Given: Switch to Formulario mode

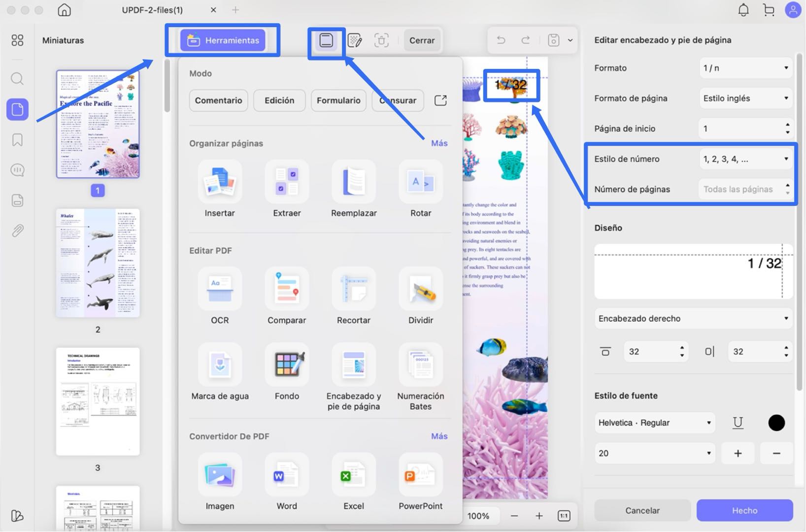Looking at the screenshot, I should pyautogui.click(x=338, y=100).
